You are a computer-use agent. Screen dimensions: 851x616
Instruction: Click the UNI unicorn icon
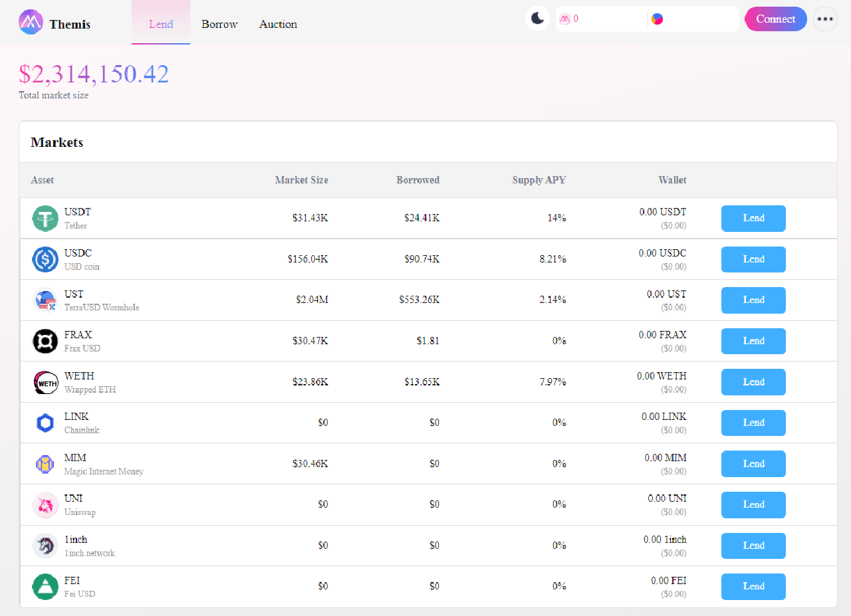coord(45,505)
